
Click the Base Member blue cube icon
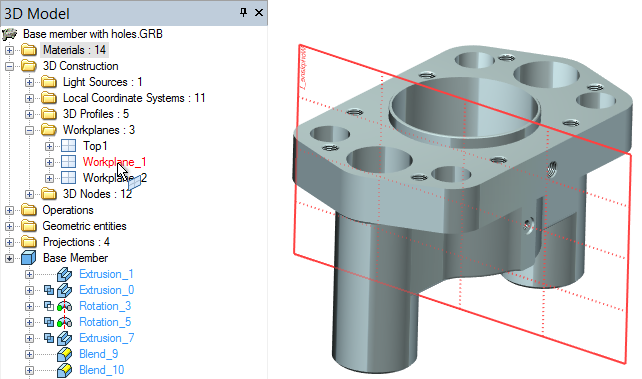pyautogui.click(x=28, y=258)
